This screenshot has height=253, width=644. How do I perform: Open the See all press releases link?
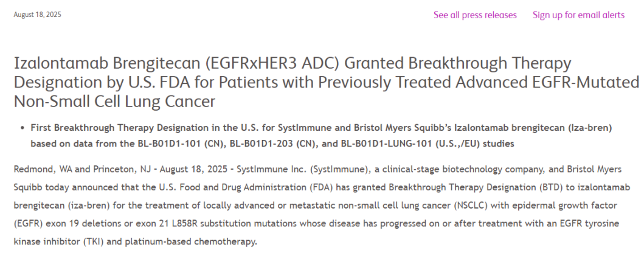click(x=475, y=15)
